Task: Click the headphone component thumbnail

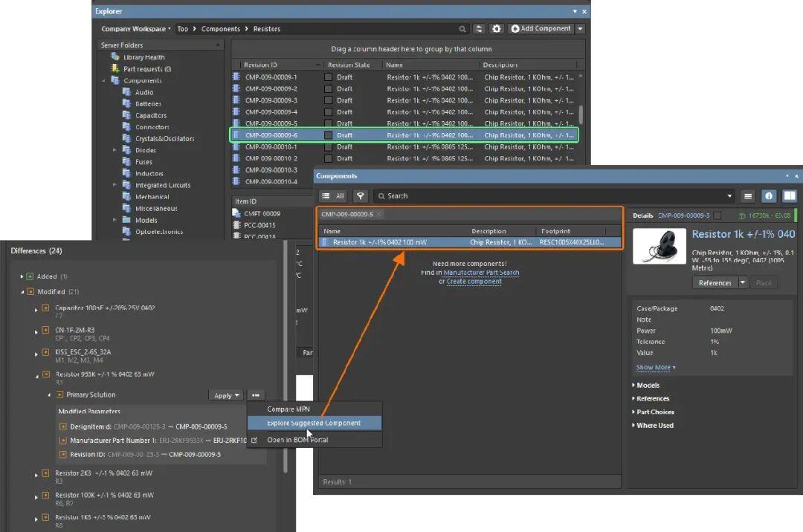Action: [x=659, y=246]
